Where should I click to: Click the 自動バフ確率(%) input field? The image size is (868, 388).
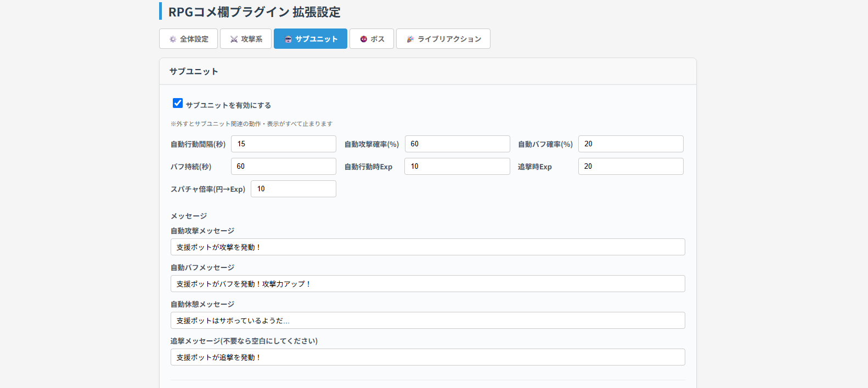tap(631, 144)
